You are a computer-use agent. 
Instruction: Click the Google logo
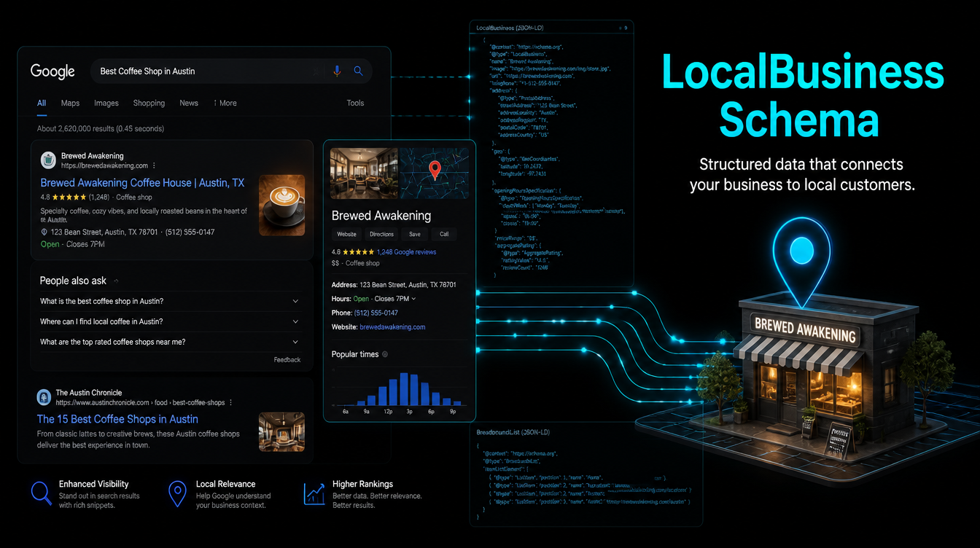(x=52, y=71)
